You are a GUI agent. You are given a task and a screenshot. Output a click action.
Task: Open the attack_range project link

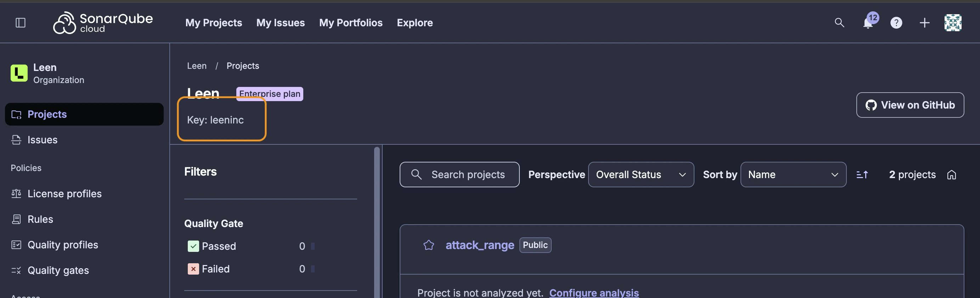tap(480, 245)
